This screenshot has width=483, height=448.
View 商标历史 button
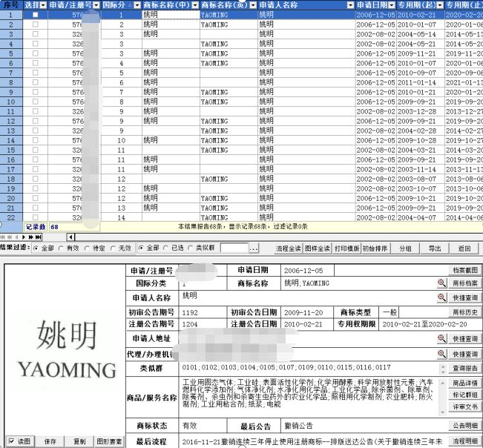[465, 312]
